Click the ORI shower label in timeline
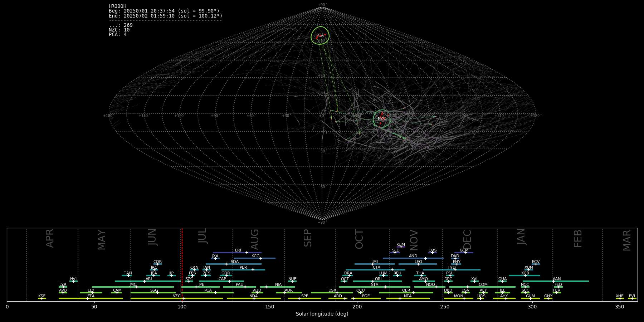 [x=378, y=279]
